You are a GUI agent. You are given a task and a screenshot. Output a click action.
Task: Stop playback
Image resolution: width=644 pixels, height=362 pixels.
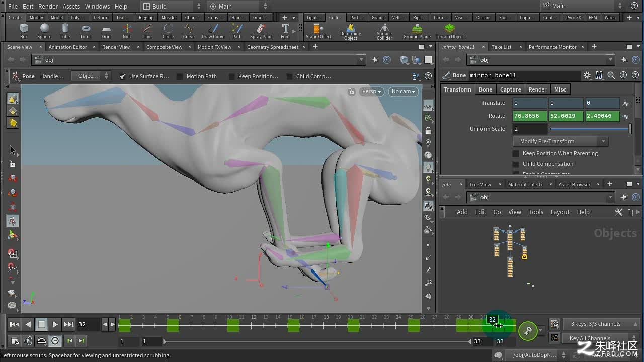(x=42, y=324)
